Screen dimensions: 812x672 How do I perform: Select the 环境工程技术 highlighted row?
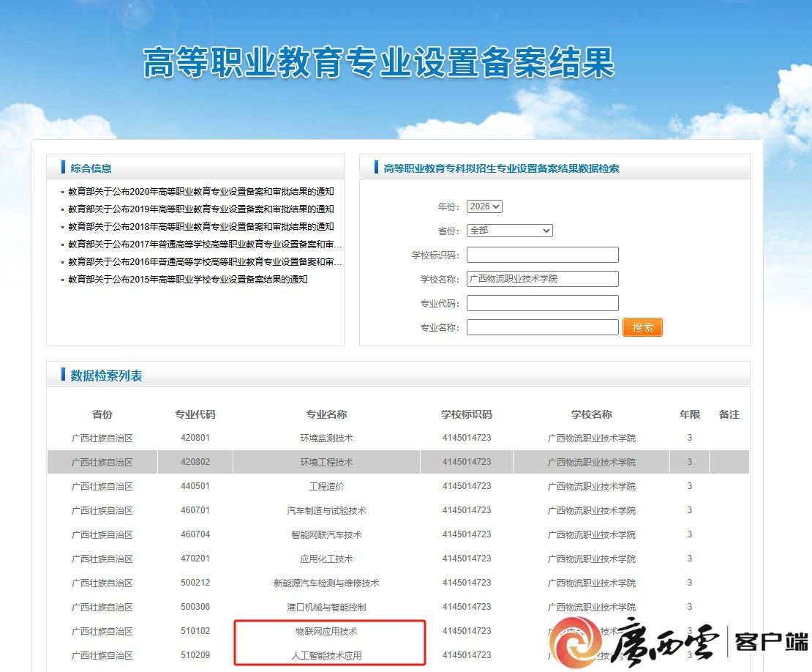(x=326, y=462)
